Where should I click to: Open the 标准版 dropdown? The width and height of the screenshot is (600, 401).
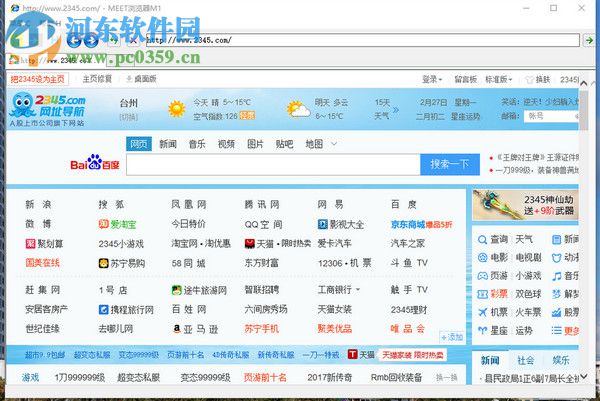(x=498, y=79)
